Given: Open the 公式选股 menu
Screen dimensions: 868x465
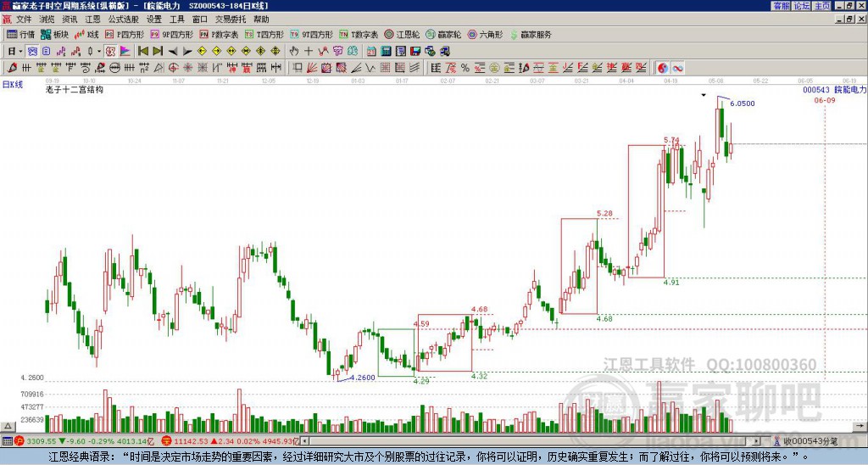Looking at the screenshot, I should point(124,20).
